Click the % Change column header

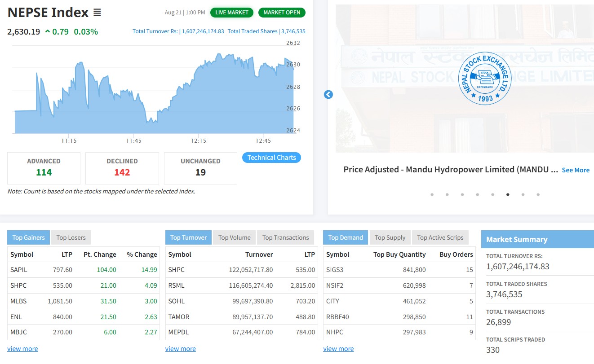tap(142, 254)
